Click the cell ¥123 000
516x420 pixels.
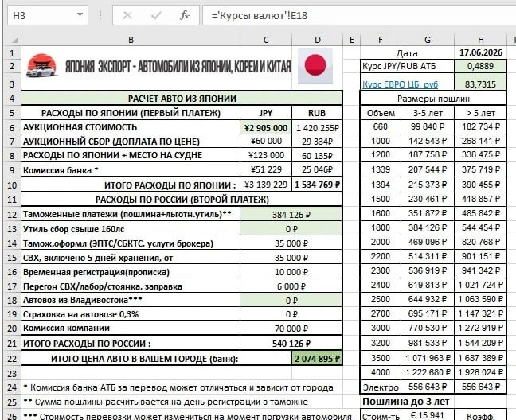pyautogui.click(x=266, y=155)
